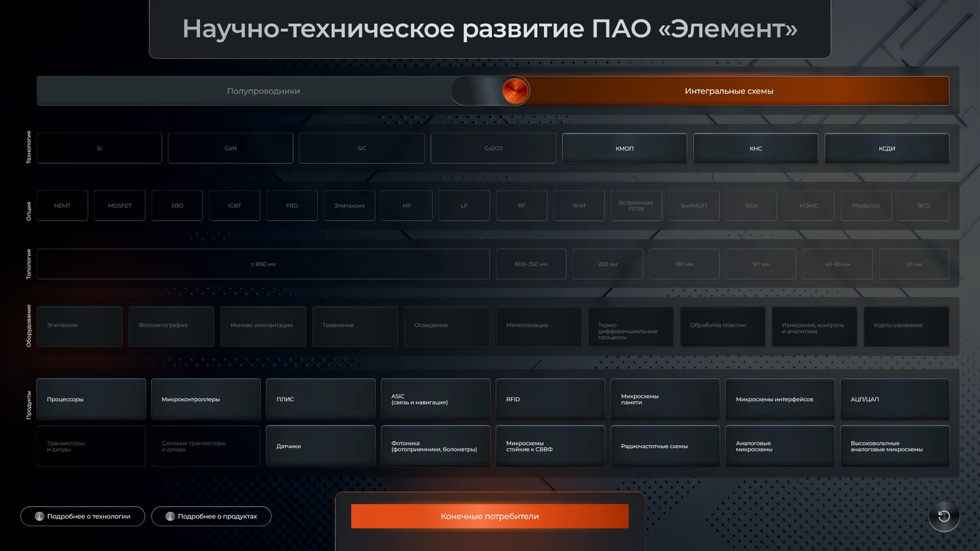
Task: Select the Процессоры product card
Action: (x=91, y=399)
